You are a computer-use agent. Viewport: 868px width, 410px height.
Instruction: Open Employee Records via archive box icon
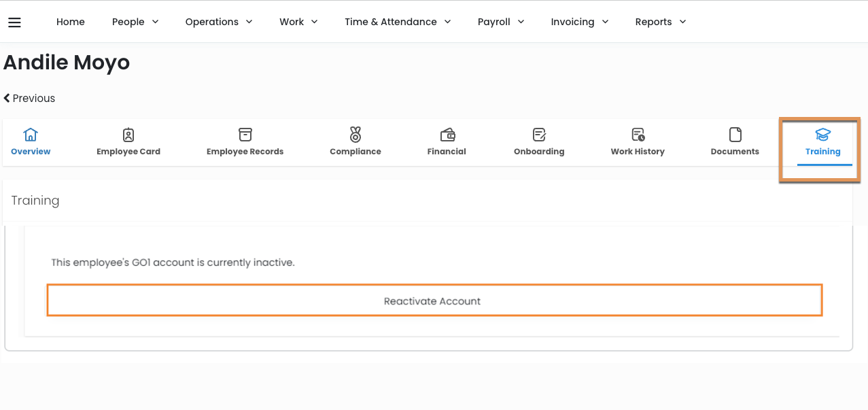pyautogui.click(x=245, y=134)
